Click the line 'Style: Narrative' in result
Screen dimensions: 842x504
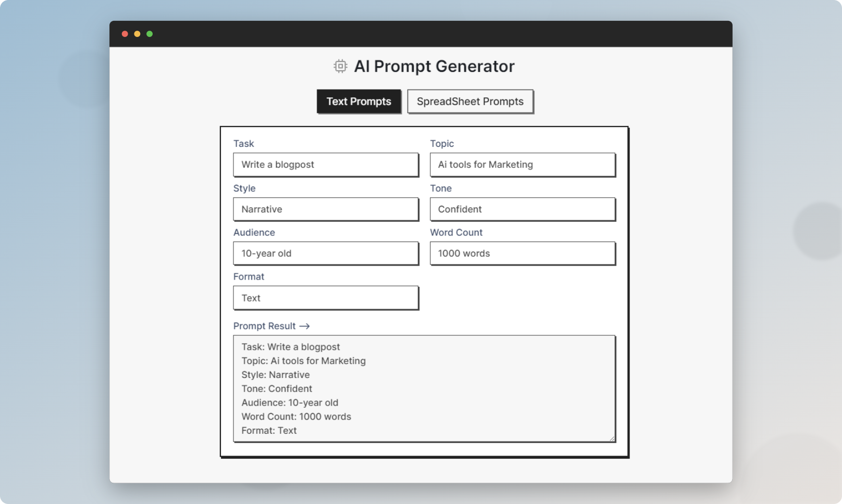point(275,375)
